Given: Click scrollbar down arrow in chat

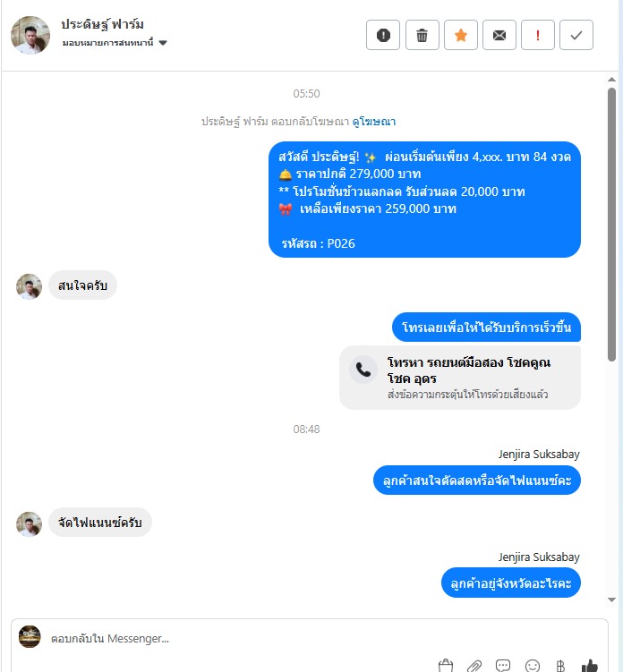Looking at the screenshot, I should tap(612, 600).
